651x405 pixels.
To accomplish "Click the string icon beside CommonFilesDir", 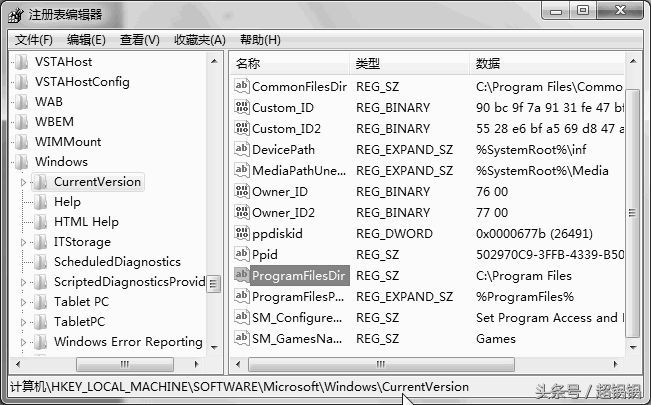I will 242,86.
